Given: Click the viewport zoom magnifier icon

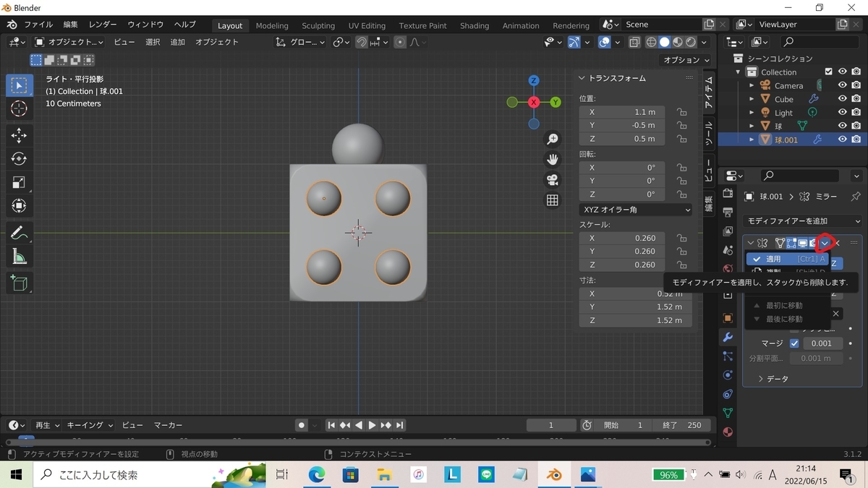Looking at the screenshot, I should 553,139.
